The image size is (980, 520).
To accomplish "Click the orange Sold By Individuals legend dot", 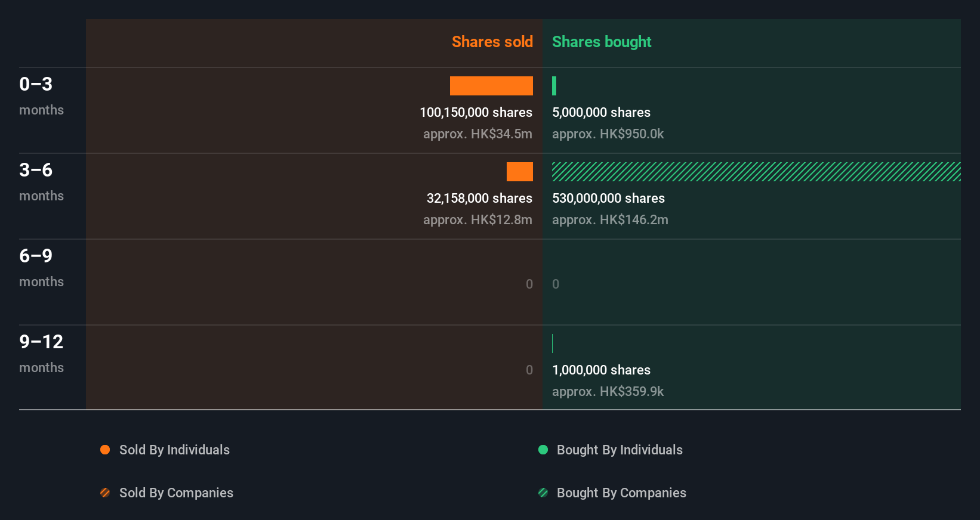I will pos(105,450).
